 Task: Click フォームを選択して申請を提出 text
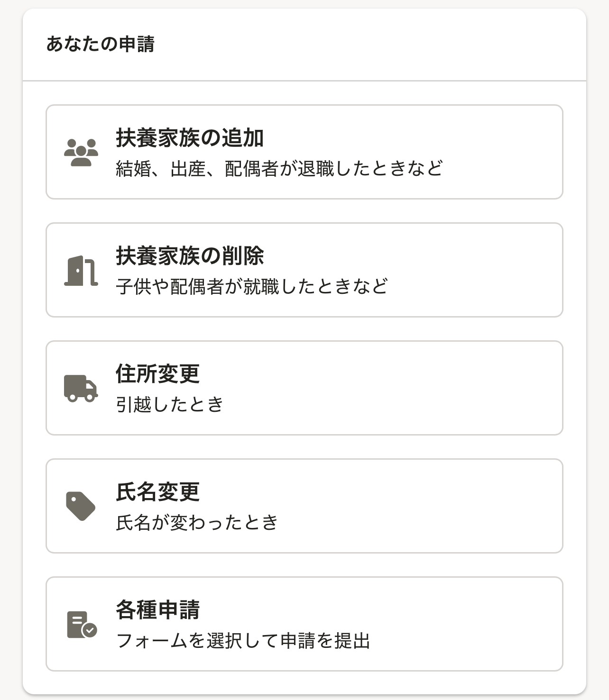tap(243, 640)
